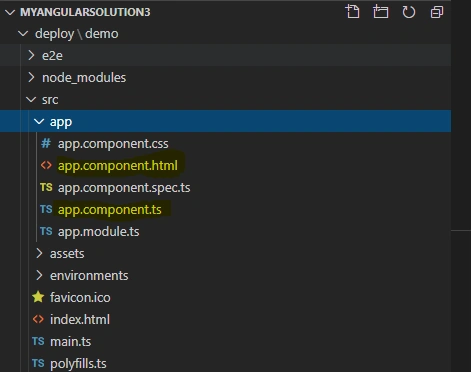Open polyfills.ts file

point(78,364)
